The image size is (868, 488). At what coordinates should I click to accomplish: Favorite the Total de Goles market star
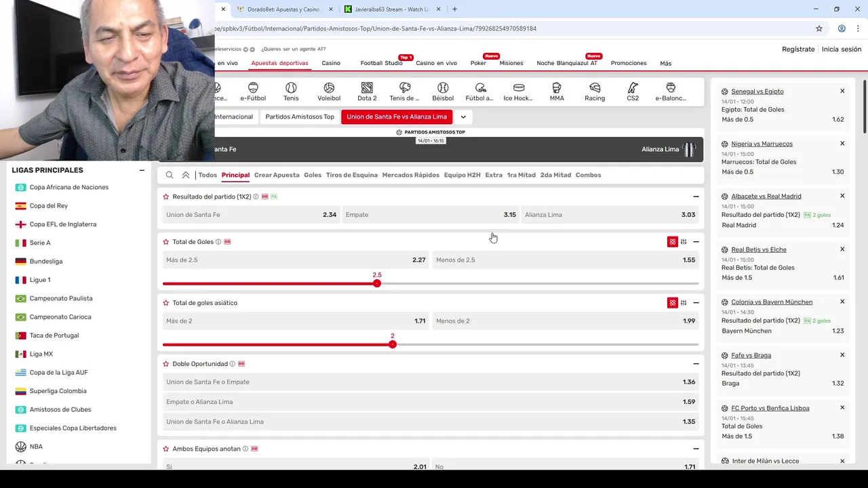tap(166, 242)
